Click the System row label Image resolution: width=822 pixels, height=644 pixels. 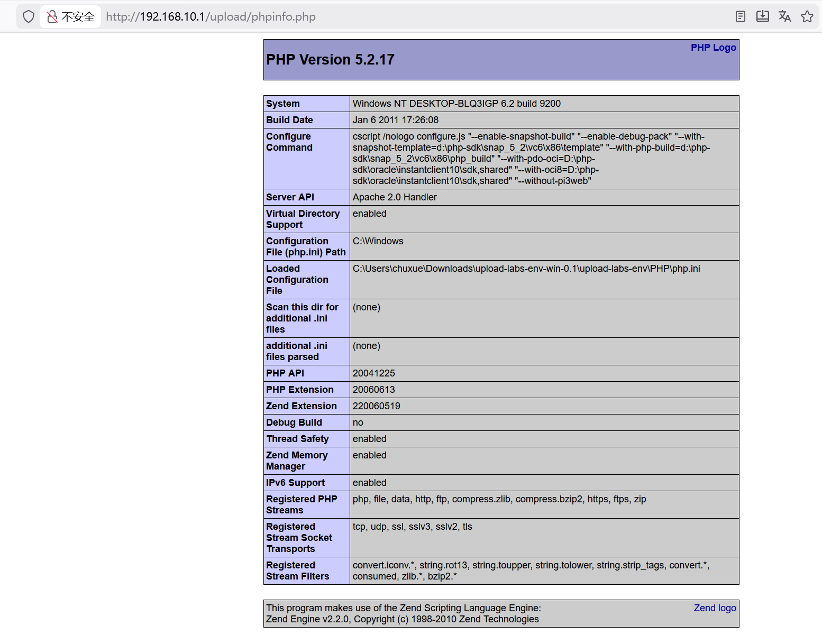pyautogui.click(x=282, y=104)
